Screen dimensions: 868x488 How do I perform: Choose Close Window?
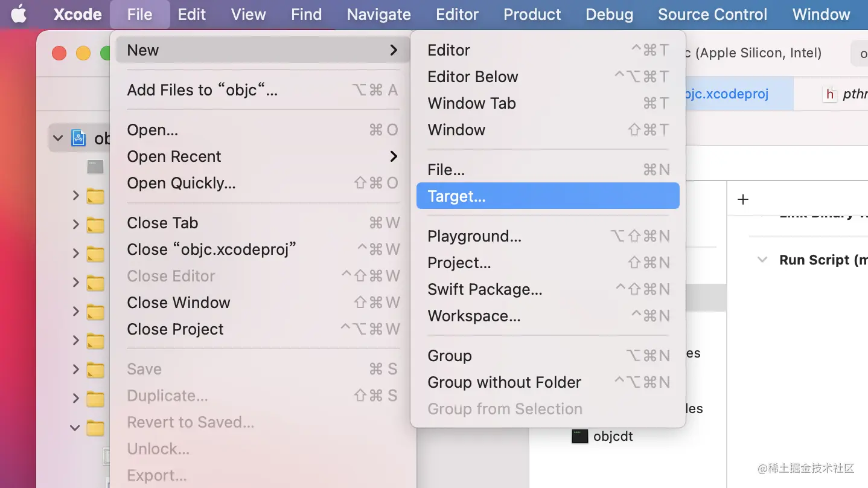pyautogui.click(x=263, y=303)
